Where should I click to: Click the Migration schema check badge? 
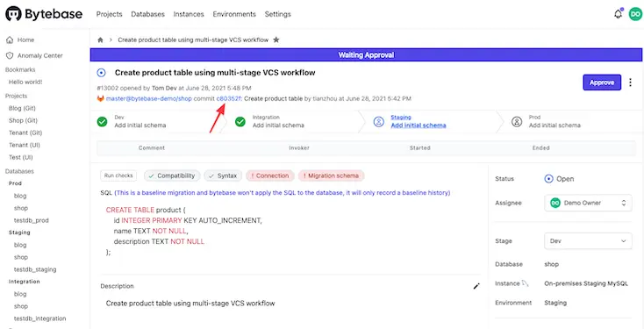click(331, 175)
